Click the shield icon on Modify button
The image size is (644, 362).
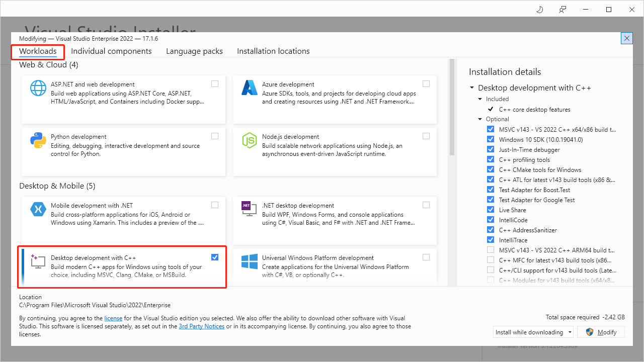590,332
